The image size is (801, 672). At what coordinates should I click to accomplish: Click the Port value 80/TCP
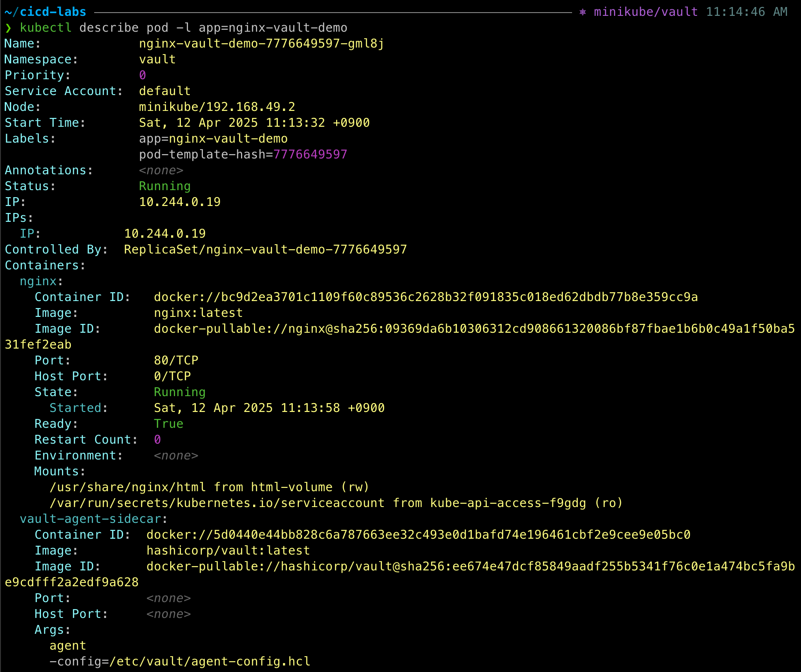coord(176,360)
